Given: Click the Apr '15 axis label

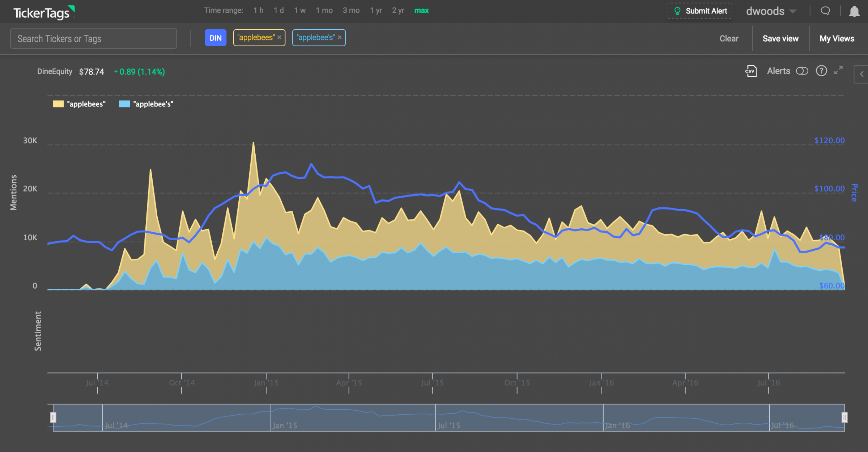Looking at the screenshot, I should pyautogui.click(x=349, y=383).
